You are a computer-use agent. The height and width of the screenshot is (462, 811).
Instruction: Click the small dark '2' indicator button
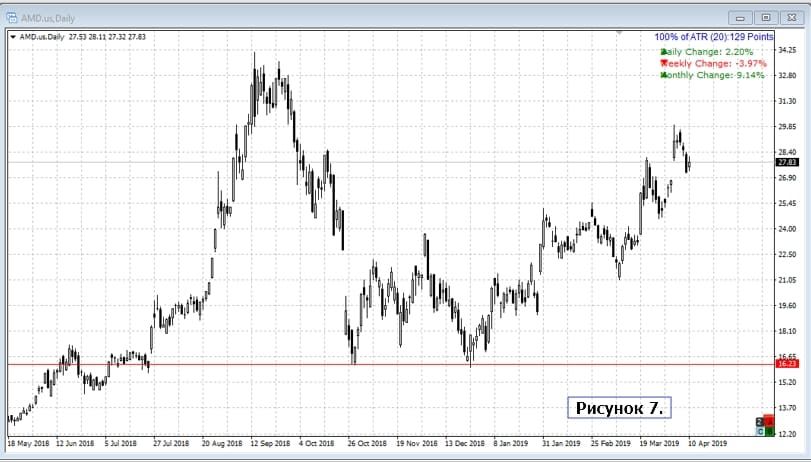pyautogui.click(x=760, y=422)
